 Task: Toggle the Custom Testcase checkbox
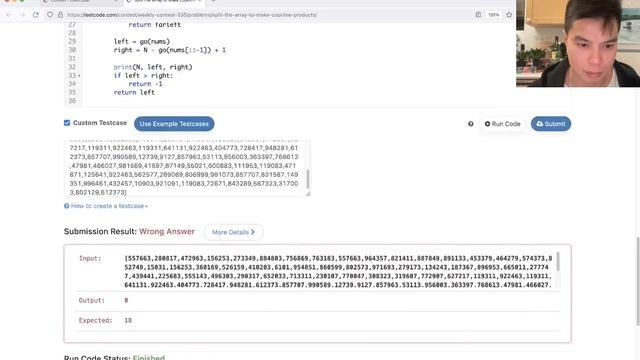(67, 123)
